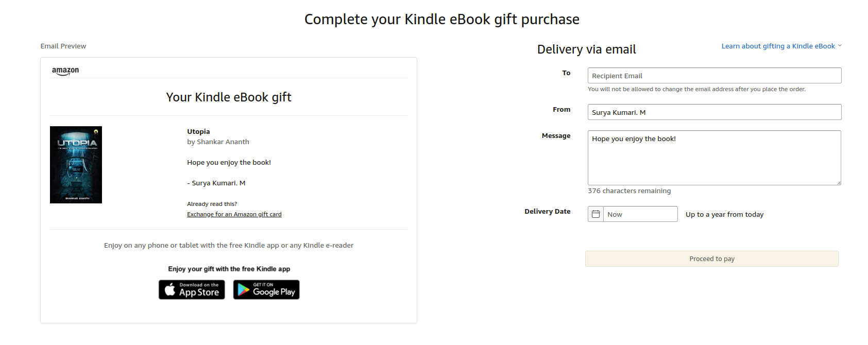Click the Delivery Date label
This screenshot has width=868, height=345.
pyautogui.click(x=547, y=212)
